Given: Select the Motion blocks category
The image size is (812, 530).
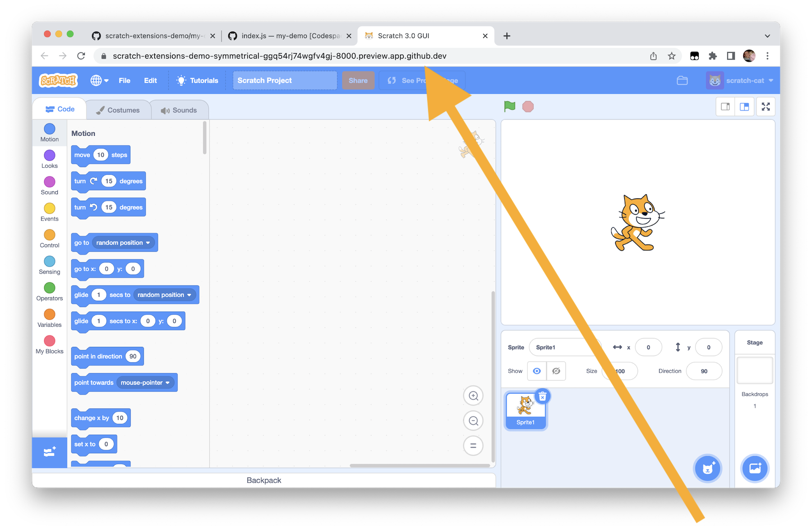Looking at the screenshot, I should coord(49,132).
